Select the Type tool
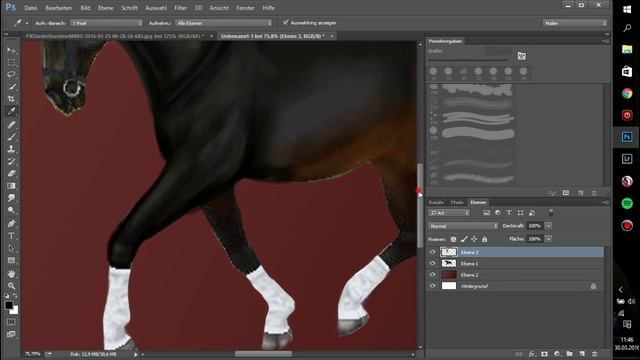Screen dimensions: 640x360 [x=11, y=236]
